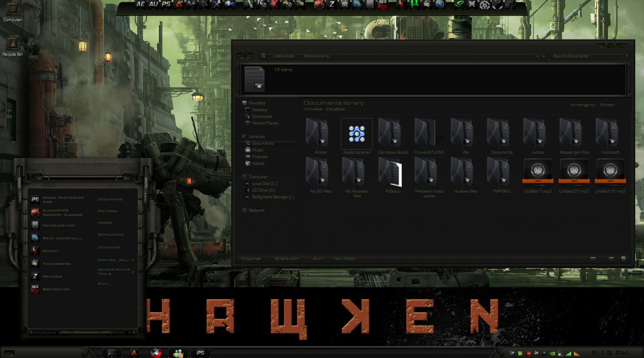Click the gear settings icon in top dock
The height and width of the screenshot is (358, 644).
[x=484, y=5]
